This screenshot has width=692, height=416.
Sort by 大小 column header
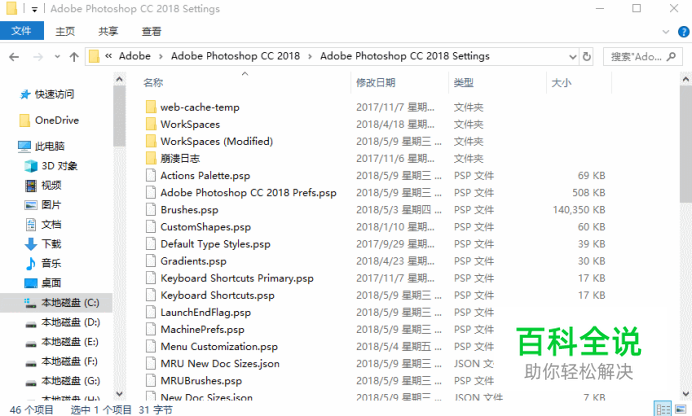click(x=561, y=82)
